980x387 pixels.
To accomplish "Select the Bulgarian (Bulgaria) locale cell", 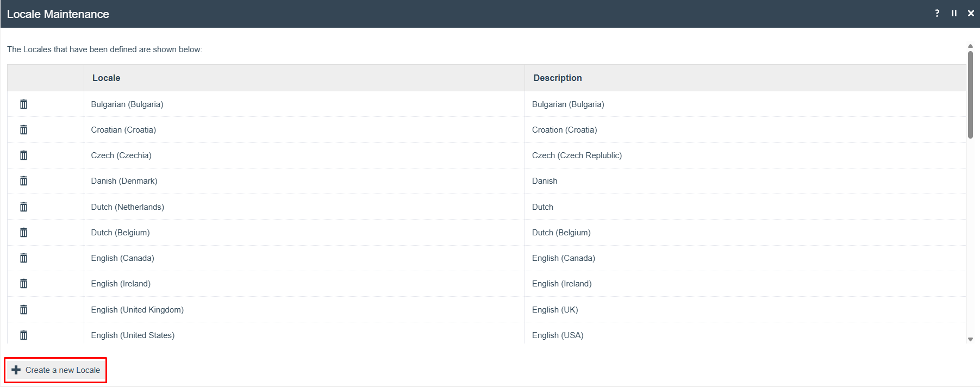I will pos(304,104).
